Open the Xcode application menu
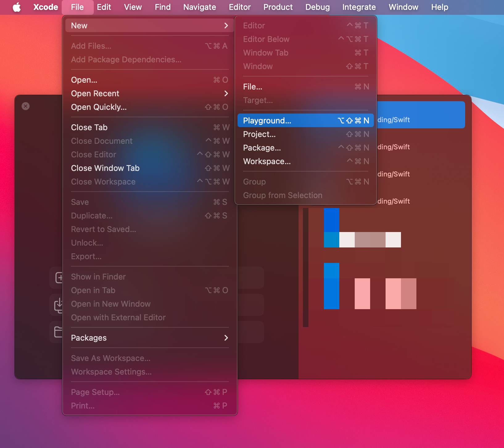 click(46, 7)
